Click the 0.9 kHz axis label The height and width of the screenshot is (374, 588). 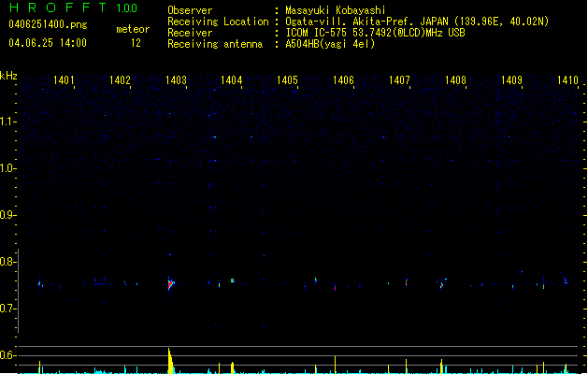[7, 215]
